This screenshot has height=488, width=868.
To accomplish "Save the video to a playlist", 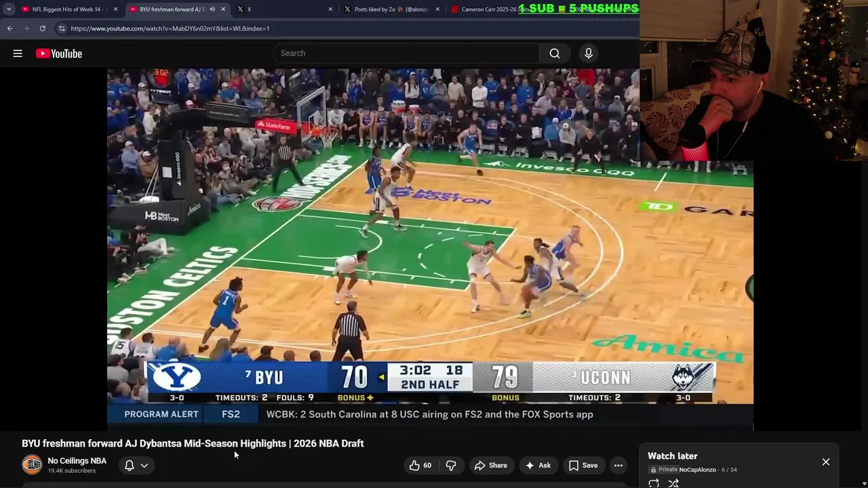I will click(x=583, y=466).
